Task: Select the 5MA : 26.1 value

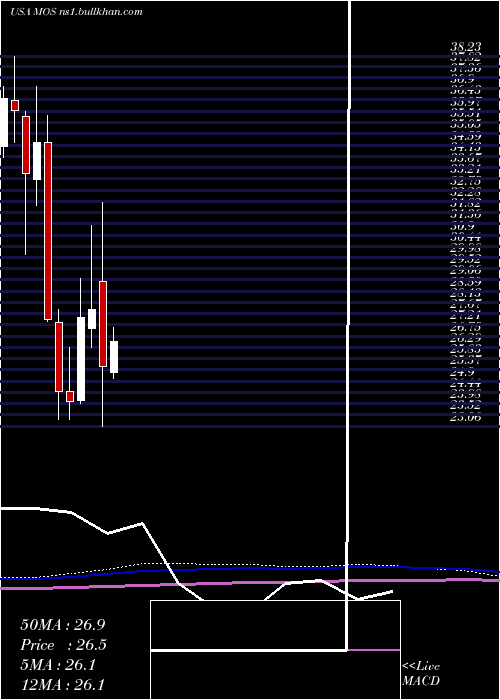Action: click(x=58, y=665)
